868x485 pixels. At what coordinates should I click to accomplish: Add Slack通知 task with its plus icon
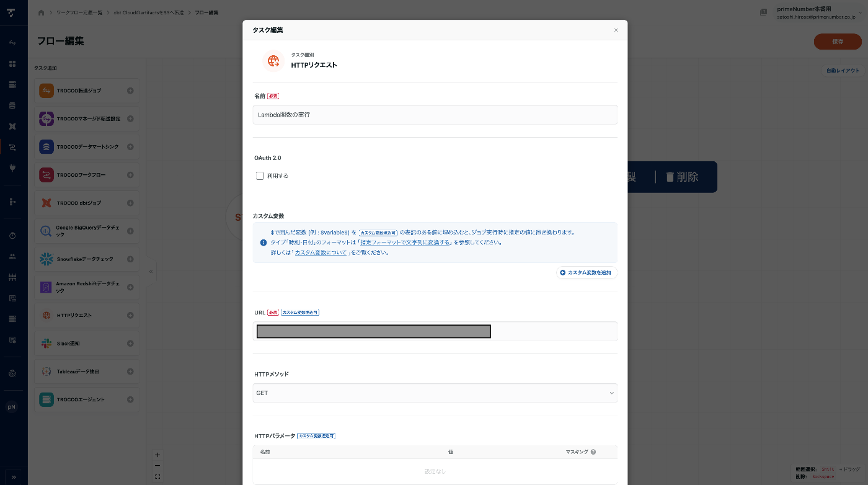click(130, 343)
